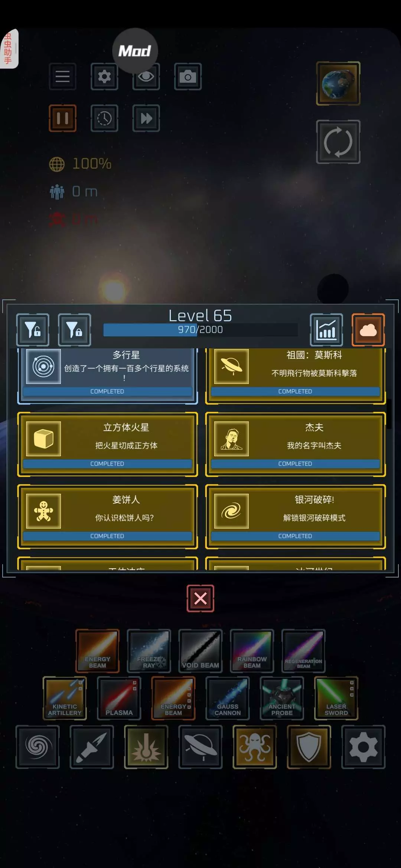Viewport: 401px width, 868px height.
Task: Select the 立方体火星 achievement card
Action: [107, 444]
